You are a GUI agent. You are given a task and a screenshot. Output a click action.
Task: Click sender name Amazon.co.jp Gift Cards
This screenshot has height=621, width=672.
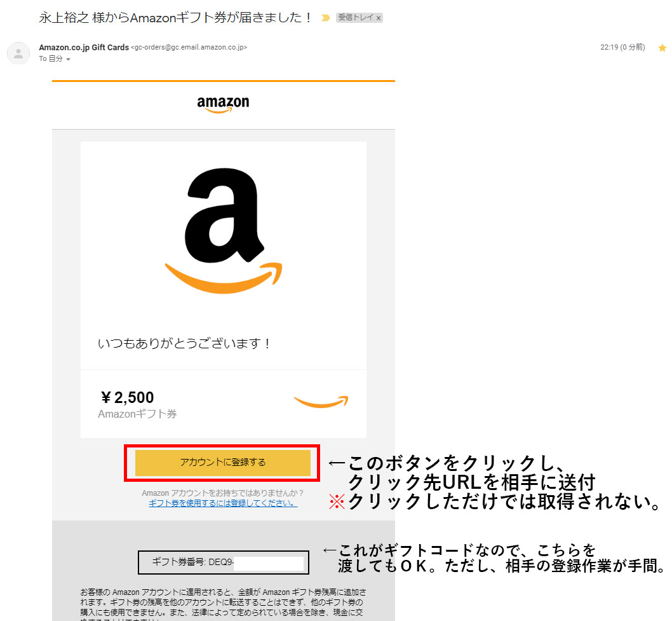coord(84,47)
